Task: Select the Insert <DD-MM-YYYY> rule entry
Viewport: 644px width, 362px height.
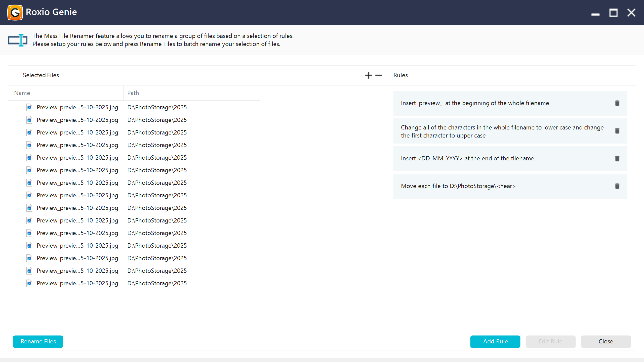Action: [x=467, y=158]
